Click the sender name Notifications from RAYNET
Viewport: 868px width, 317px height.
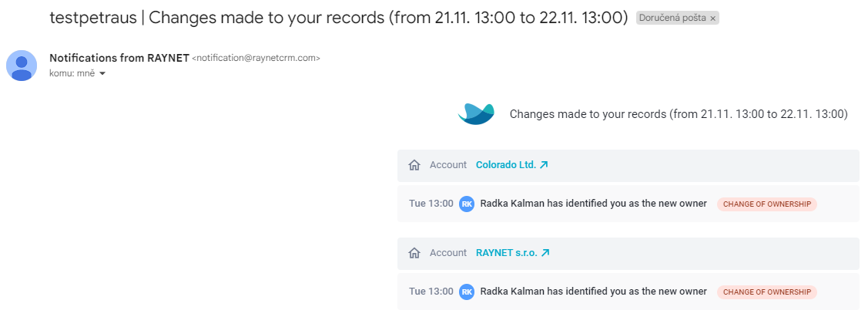pyautogui.click(x=119, y=58)
